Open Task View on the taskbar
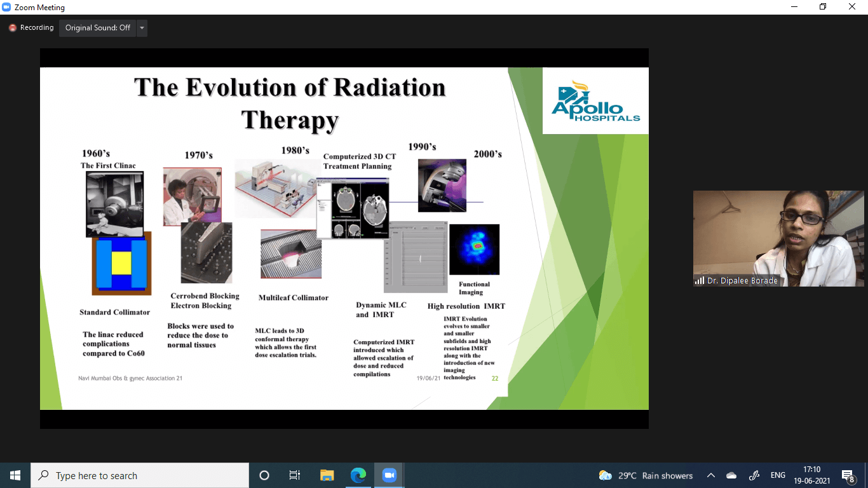The height and width of the screenshot is (488, 868). pos(295,475)
